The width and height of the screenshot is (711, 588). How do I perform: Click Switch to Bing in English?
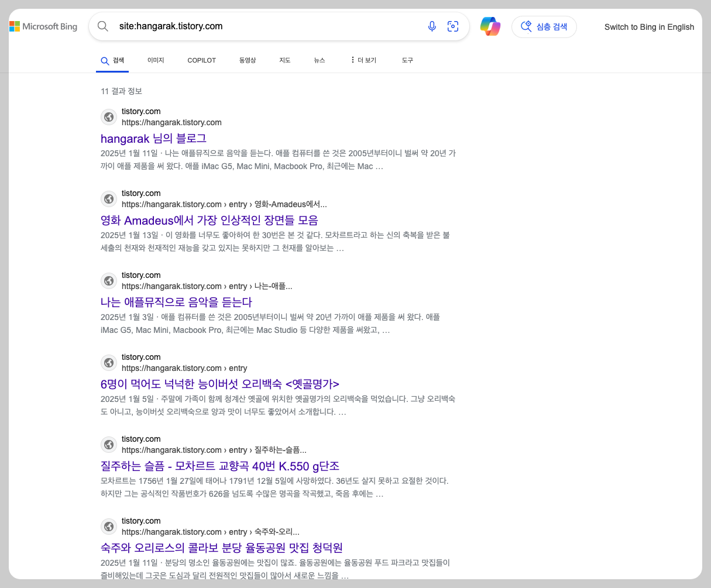(649, 27)
